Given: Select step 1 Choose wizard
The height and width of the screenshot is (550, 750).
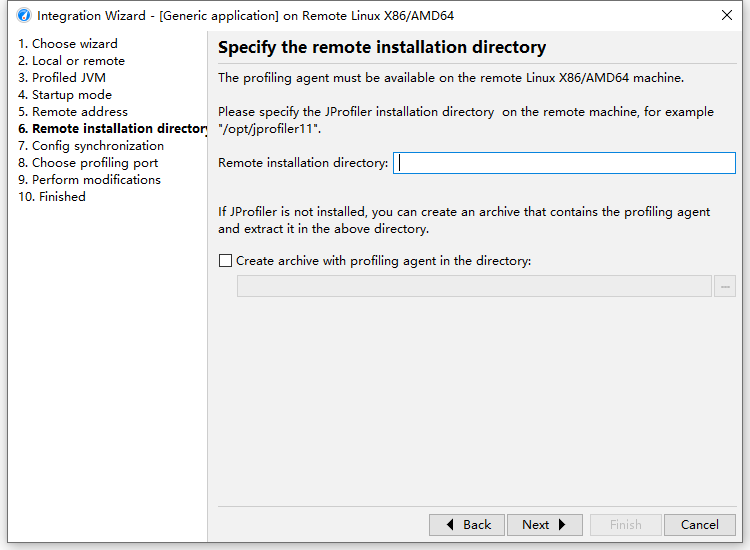Looking at the screenshot, I should click(x=68, y=44).
